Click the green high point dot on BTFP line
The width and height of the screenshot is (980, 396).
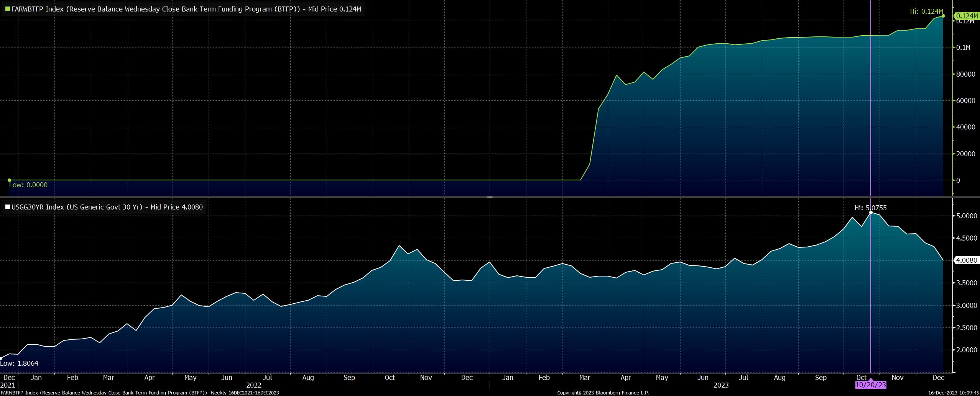point(943,16)
